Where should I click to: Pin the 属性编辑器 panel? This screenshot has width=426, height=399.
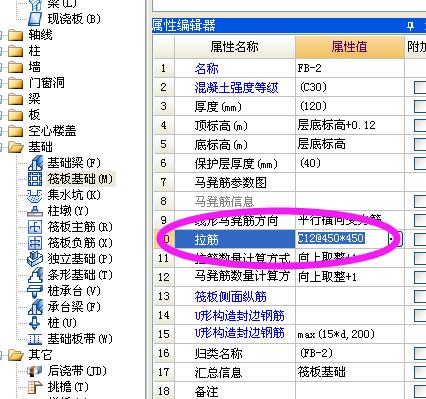[410, 26]
